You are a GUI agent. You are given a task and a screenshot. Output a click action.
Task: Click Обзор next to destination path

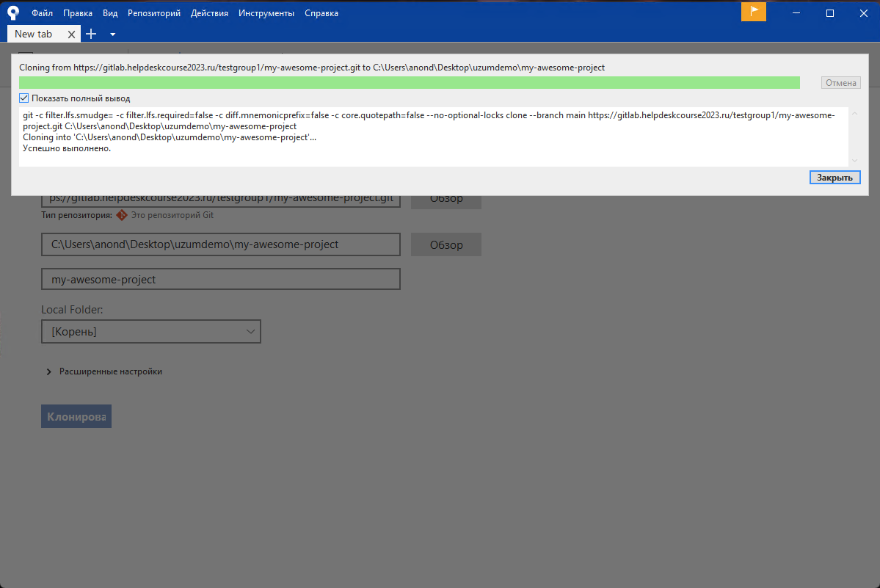(x=446, y=244)
